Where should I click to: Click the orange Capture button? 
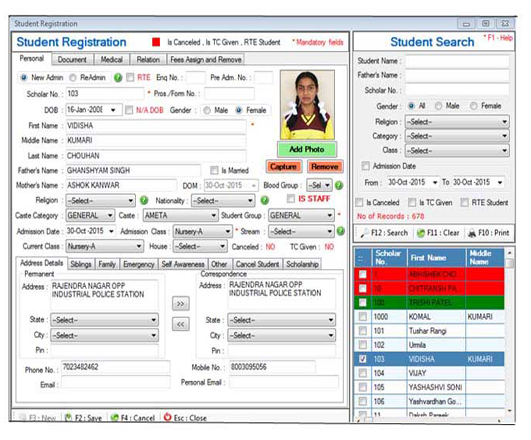[283, 167]
